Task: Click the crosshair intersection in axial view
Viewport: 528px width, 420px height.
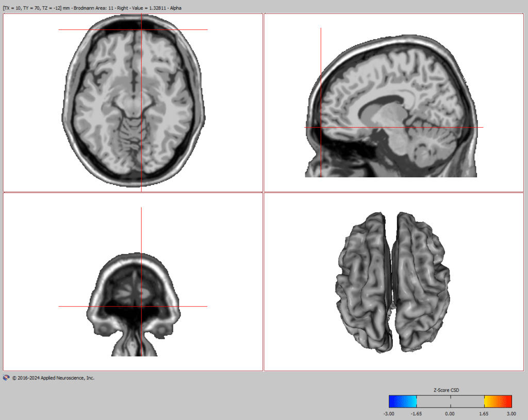Action: pos(141,29)
